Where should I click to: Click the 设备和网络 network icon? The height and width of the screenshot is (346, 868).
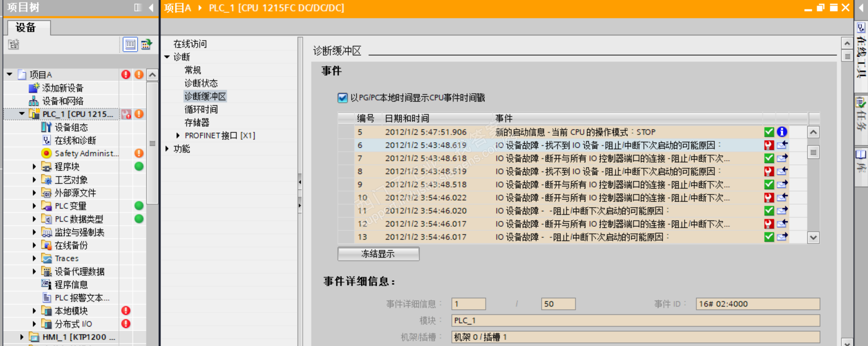click(34, 101)
